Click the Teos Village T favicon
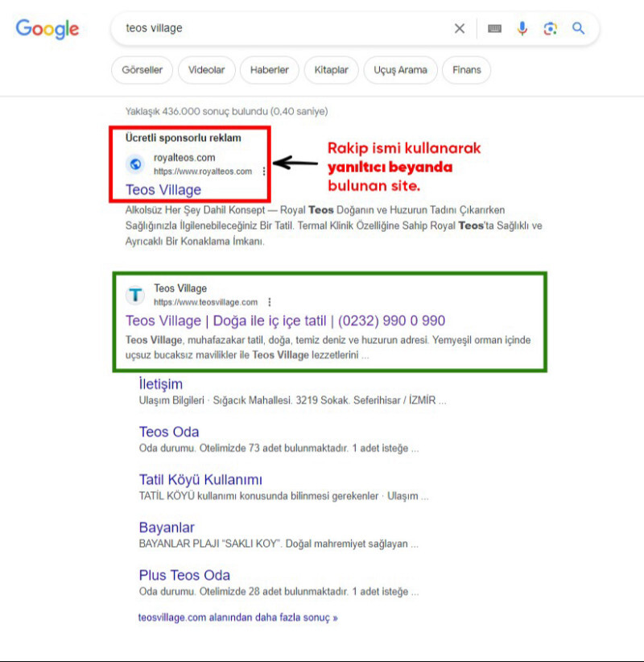 tap(135, 295)
